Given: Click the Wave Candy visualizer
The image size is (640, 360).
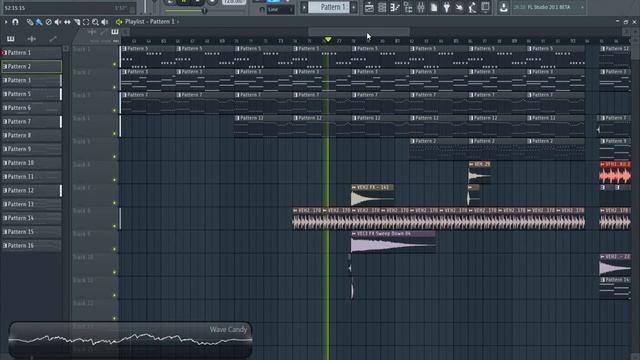Looking at the screenshot, I should [130, 340].
